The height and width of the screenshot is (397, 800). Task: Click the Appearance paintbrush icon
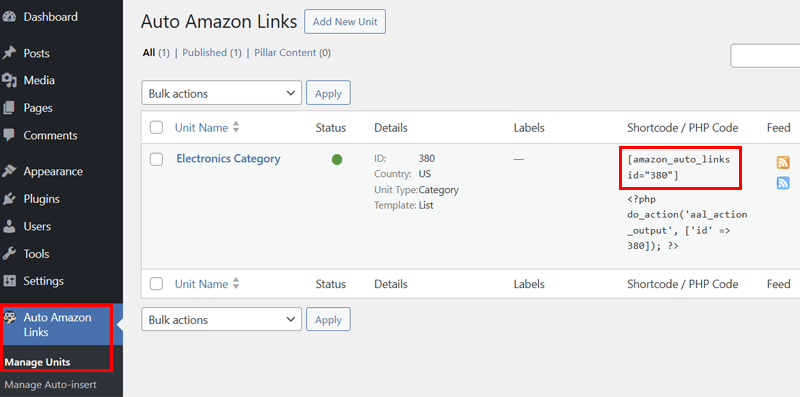click(x=9, y=171)
